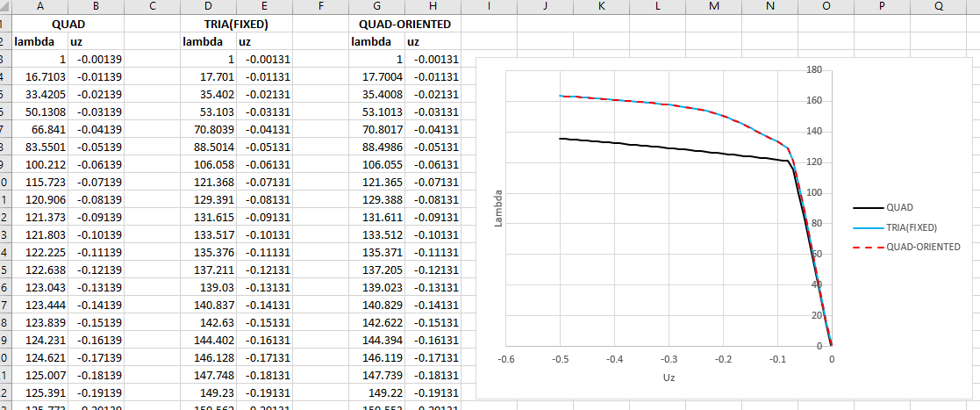Select column C header

(x=153, y=6)
